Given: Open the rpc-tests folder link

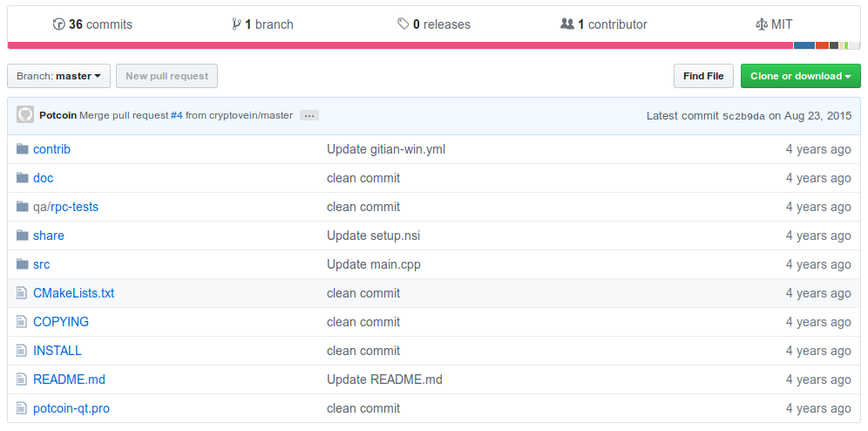Looking at the screenshot, I should (75, 207).
